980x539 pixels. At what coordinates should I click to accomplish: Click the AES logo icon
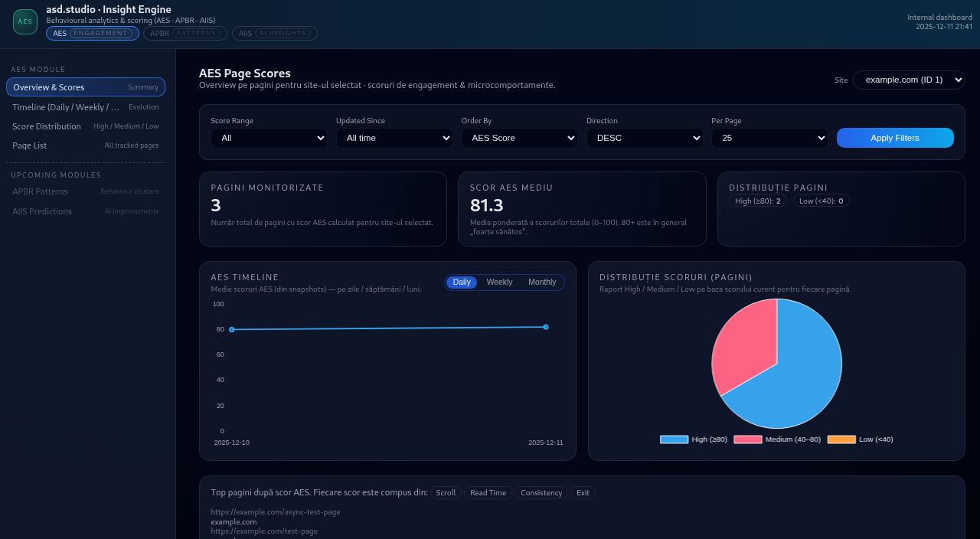coord(25,21)
